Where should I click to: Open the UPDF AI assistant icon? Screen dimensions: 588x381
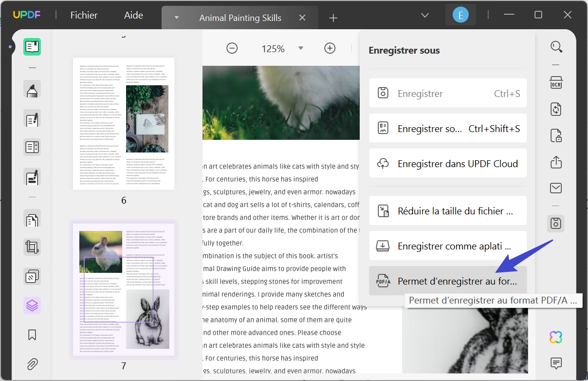[555, 337]
